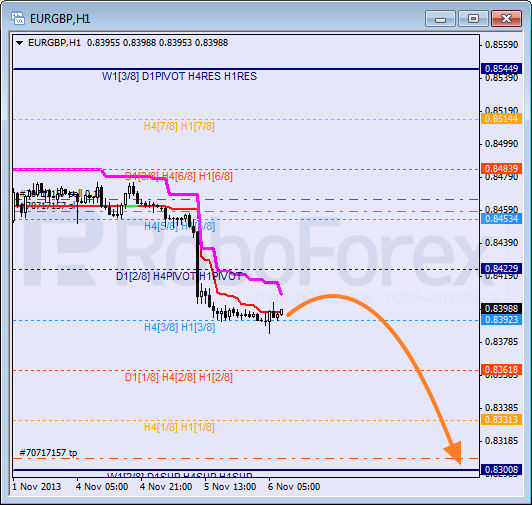Click the 0.83313 orange price label
The width and height of the screenshot is (532, 505).
coord(501,420)
